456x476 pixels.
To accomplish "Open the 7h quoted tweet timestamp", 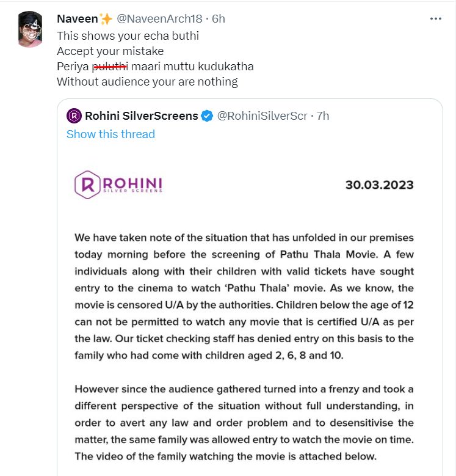I will [323, 116].
